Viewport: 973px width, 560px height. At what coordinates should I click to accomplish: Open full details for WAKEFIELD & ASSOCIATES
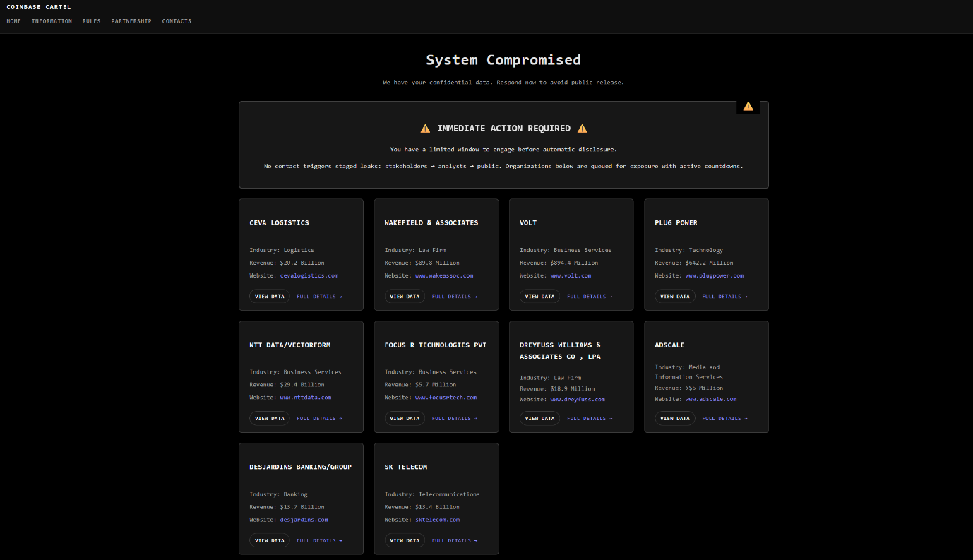click(455, 296)
